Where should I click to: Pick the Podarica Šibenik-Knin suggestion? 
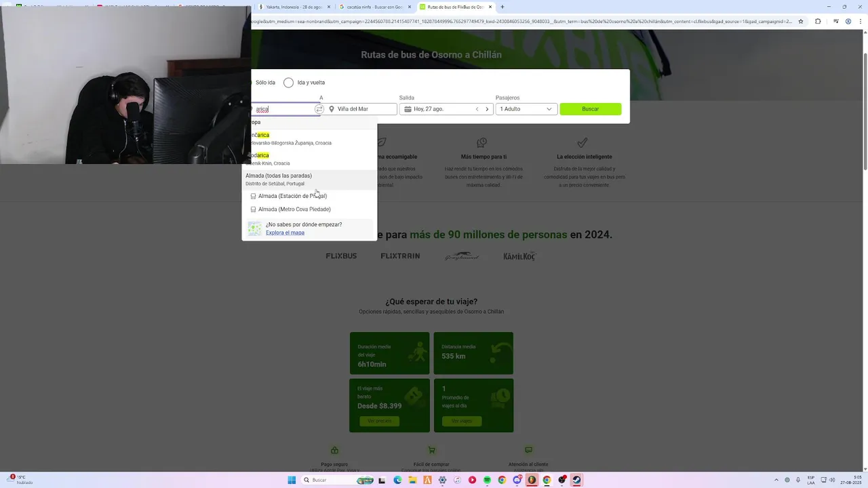pyautogui.click(x=309, y=159)
